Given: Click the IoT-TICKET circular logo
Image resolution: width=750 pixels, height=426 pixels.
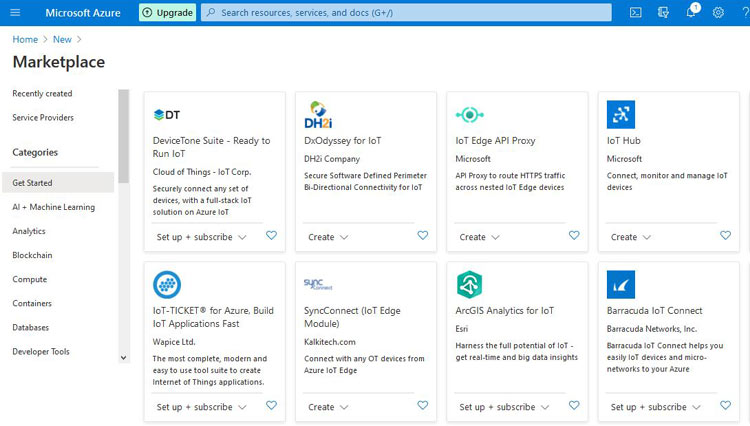Looking at the screenshot, I should click(x=167, y=284).
